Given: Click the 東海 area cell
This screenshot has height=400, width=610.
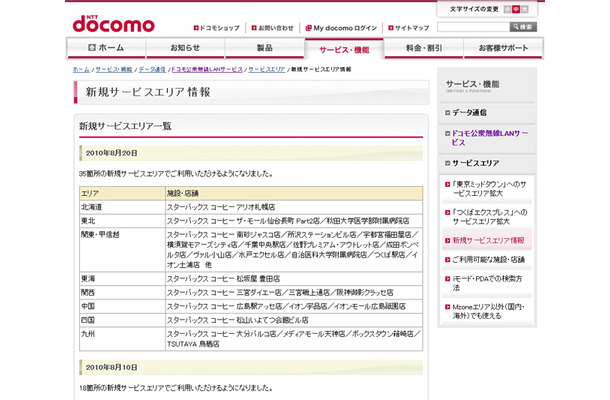Looking at the screenshot, I should click(x=123, y=279).
